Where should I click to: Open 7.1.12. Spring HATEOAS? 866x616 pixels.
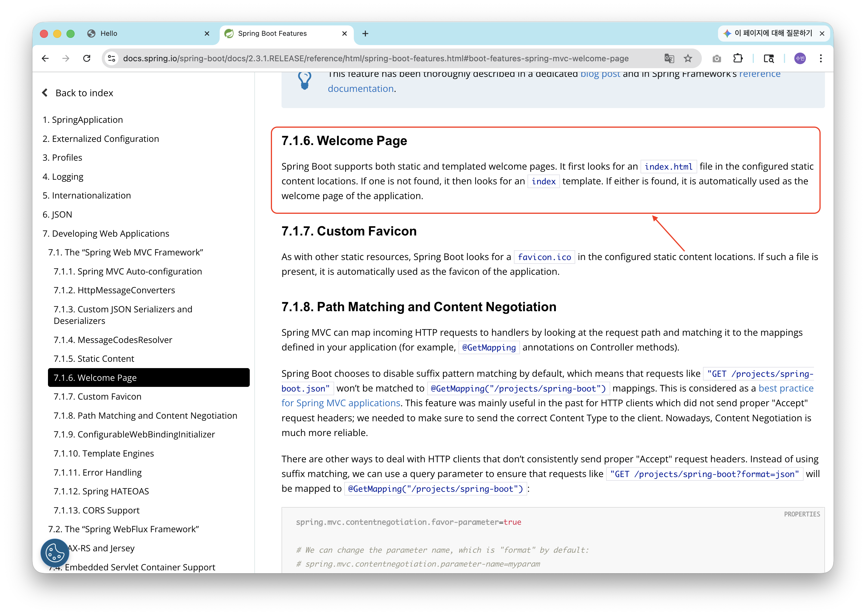tap(101, 491)
